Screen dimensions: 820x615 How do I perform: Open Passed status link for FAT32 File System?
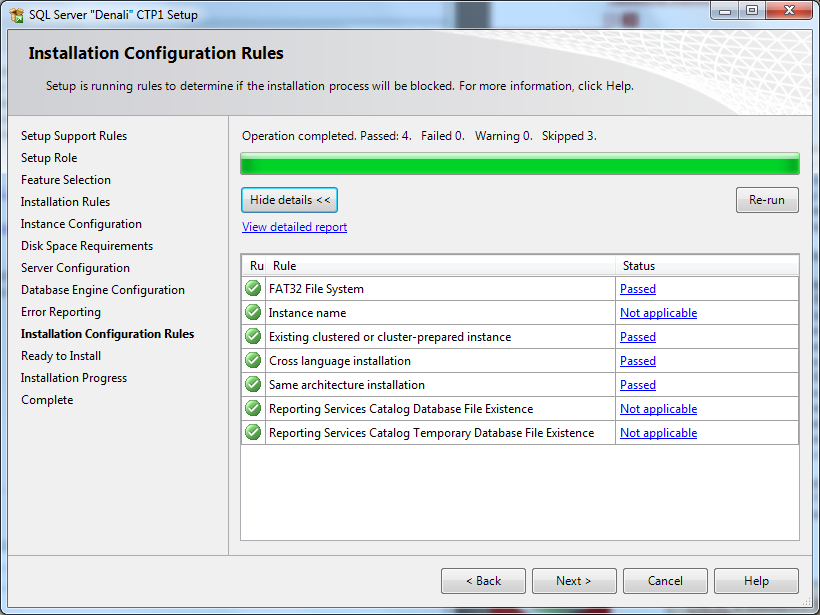637,289
